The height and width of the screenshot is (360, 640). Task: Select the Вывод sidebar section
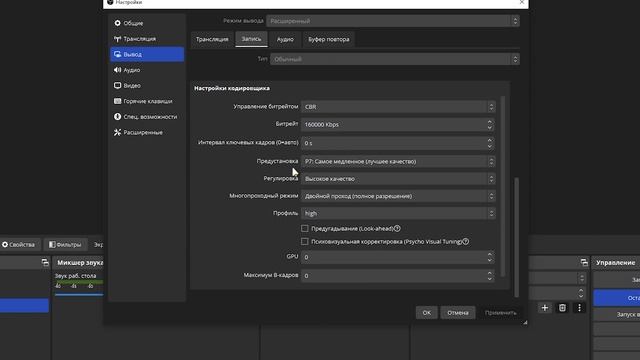(x=147, y=54)
